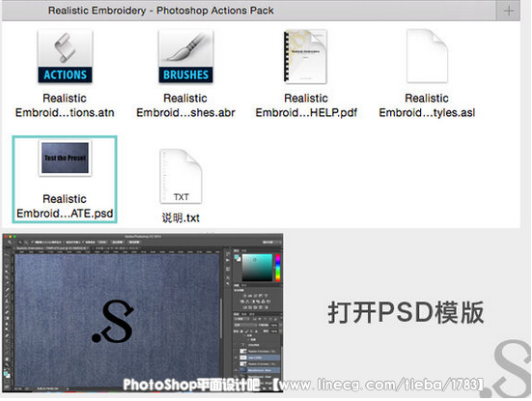The image size is (532, 401).
Task: Select the blank .asl styles file icon
Action: click(427, 56)
